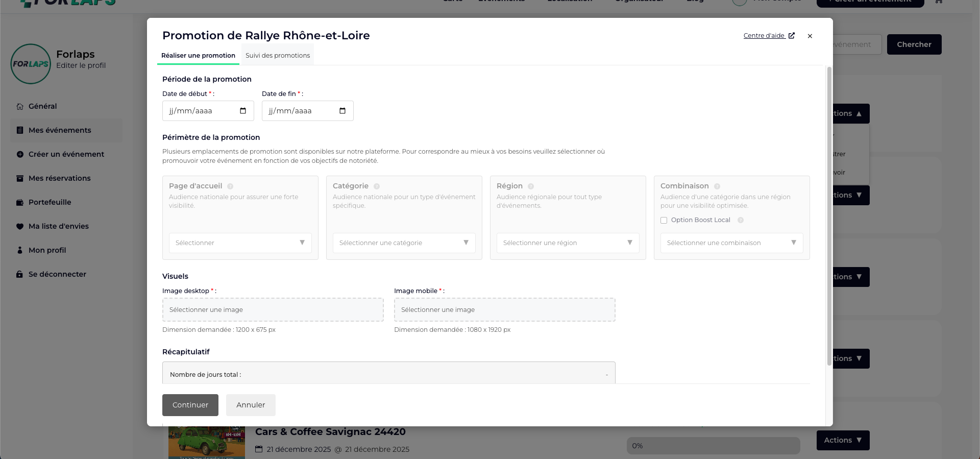Screen dimensions: 980x459
Task: Select the Réaliser une promotion tab
Action: (198, 56)
